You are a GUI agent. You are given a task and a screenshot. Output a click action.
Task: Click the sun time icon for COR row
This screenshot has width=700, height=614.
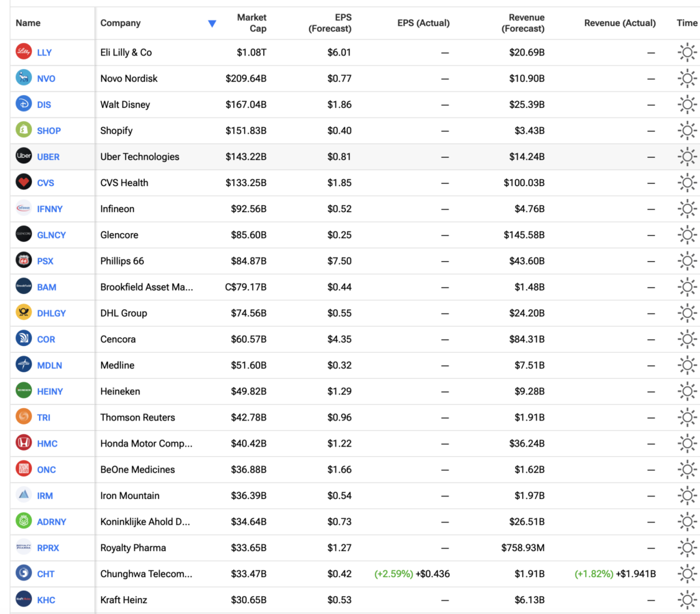(x=687, y=339)
